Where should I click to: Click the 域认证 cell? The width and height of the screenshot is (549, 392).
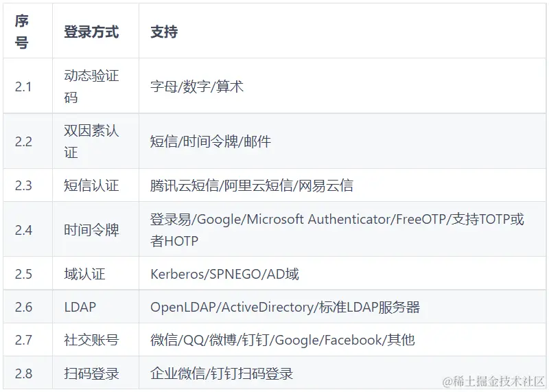coord(95,273)
